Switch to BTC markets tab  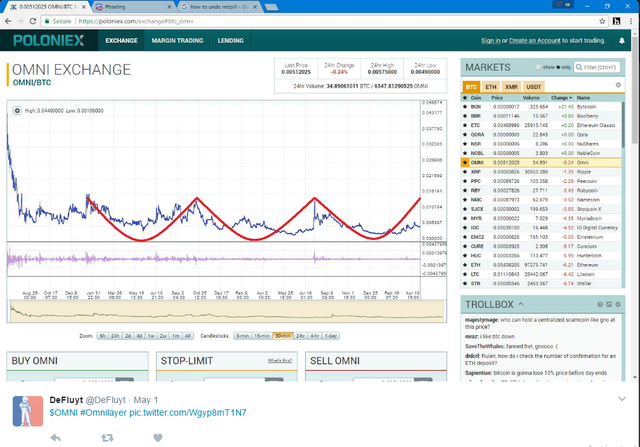471,87
